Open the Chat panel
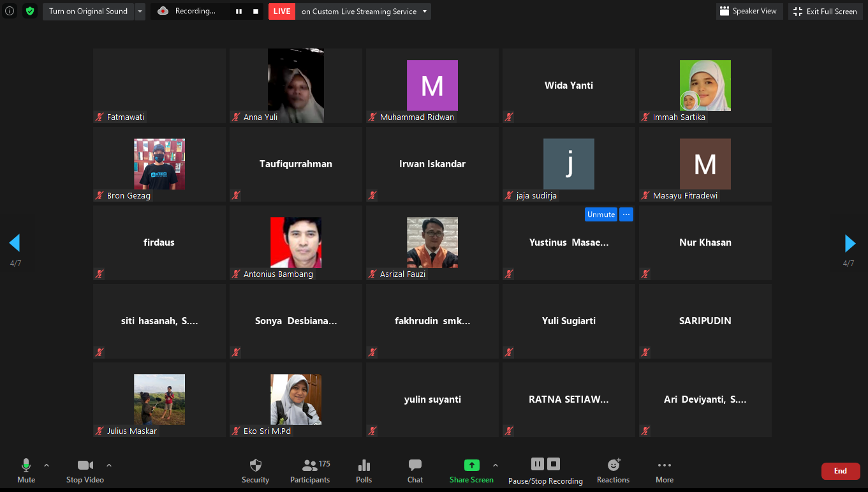Viewport: 868px width, 492px height. [x=415, y=465]
